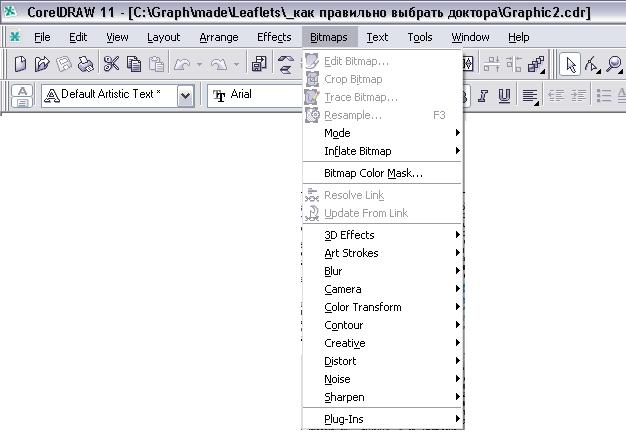The image size is (626, 440).
Task: Click the Redo arrow icon
Action: tap(219, 64)
